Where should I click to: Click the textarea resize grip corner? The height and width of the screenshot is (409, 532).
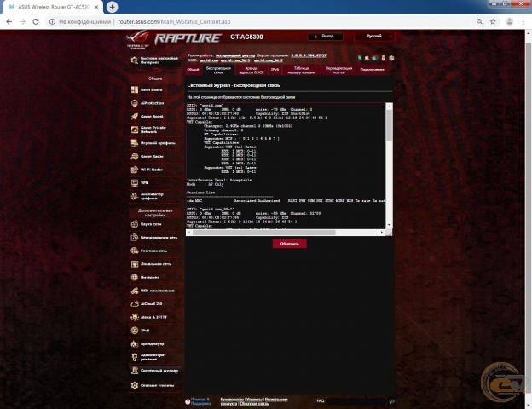(x=389, y=233)
